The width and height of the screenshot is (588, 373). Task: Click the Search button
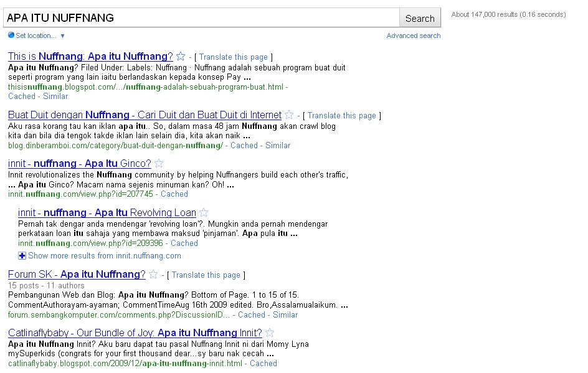(x=420, y=18)
